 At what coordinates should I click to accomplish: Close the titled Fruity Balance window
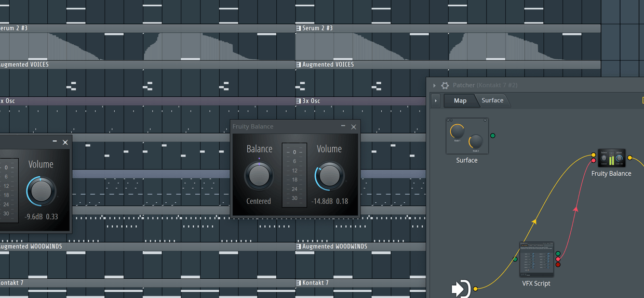(x=354, y=127)
